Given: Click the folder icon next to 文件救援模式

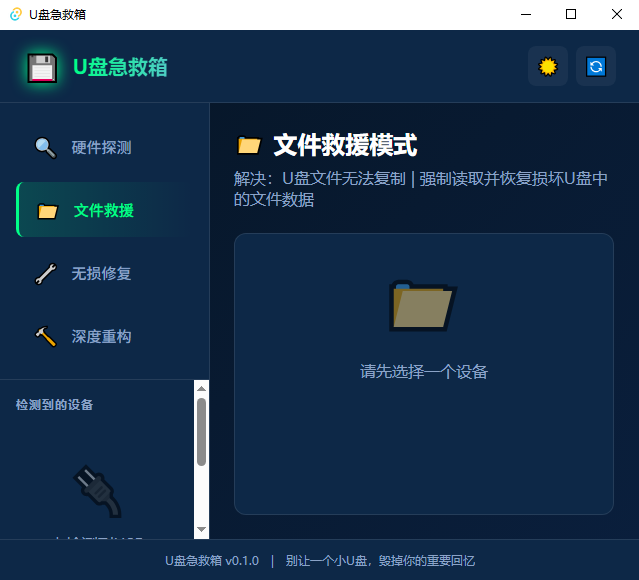Looking at the screenshot, I should click(249, 145).
